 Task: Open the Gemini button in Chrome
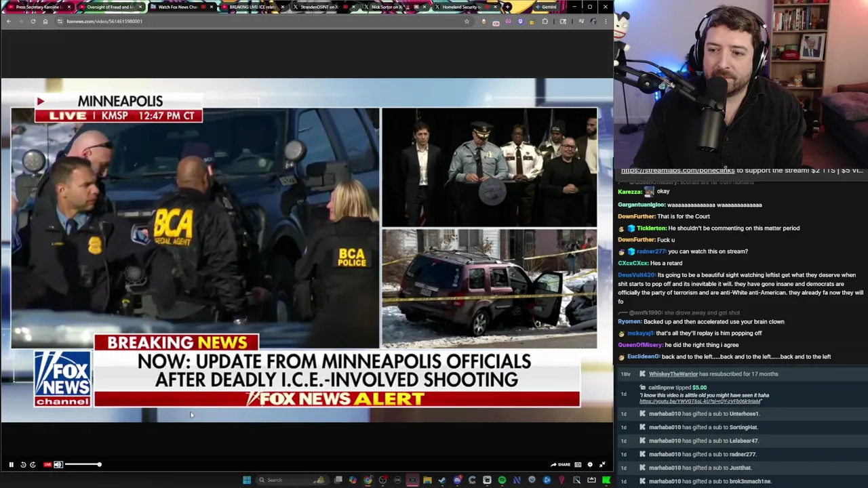click(547, 7)
